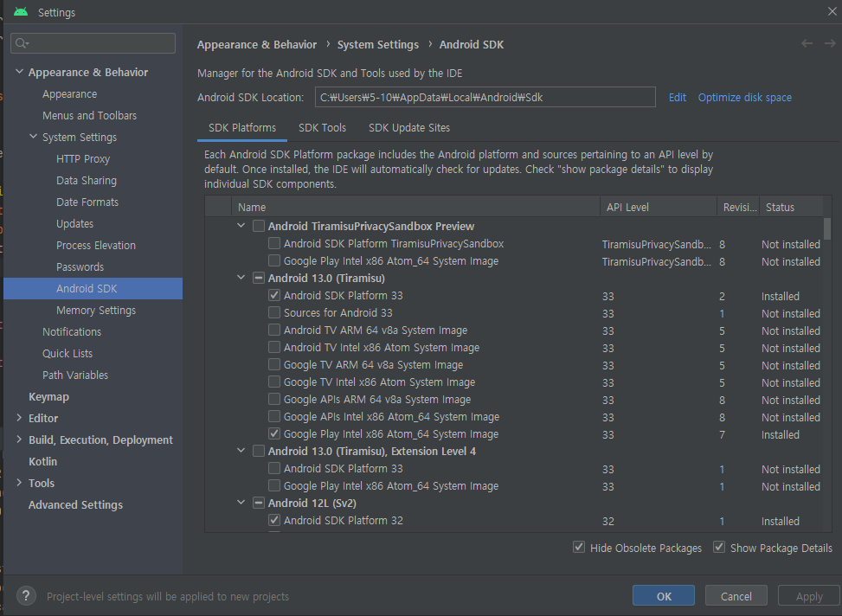The width and height of the screenshot is (842, 616).
Task: Uncheck Android SDK Platform 32
Action: click(x=273, y=520)
